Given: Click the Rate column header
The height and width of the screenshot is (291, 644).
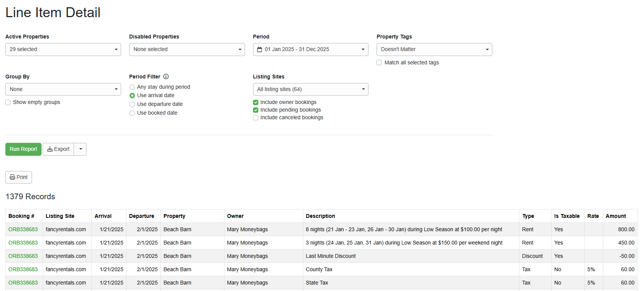Looking at the screenshot, I should click(x=593, y=216).
